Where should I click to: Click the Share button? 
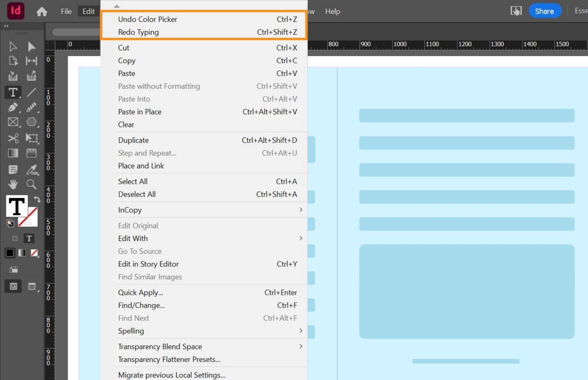coord(545,11)
